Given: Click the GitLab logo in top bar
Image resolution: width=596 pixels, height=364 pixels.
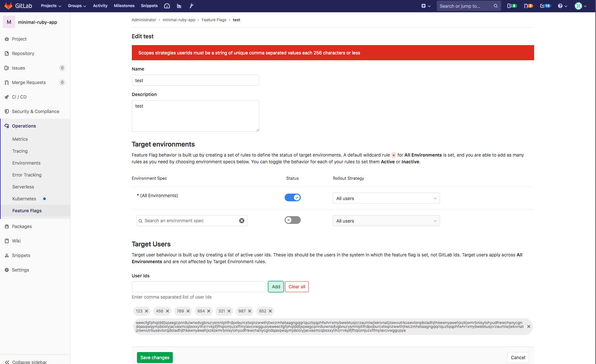Looking at the screenshot, I should pos(9,5).
